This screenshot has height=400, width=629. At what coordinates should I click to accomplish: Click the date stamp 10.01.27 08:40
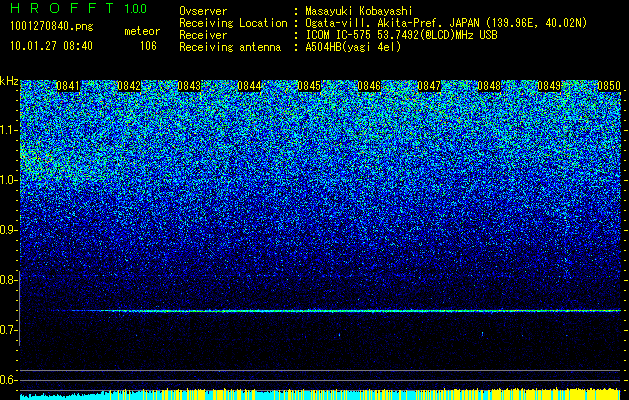(51, 46)
